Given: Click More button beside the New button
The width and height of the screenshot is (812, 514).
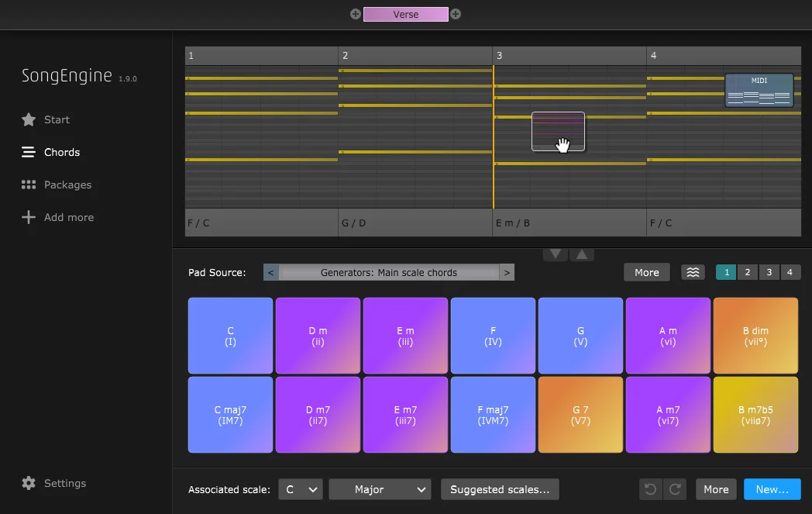Looking at the screenshot, I should point(716,490).
